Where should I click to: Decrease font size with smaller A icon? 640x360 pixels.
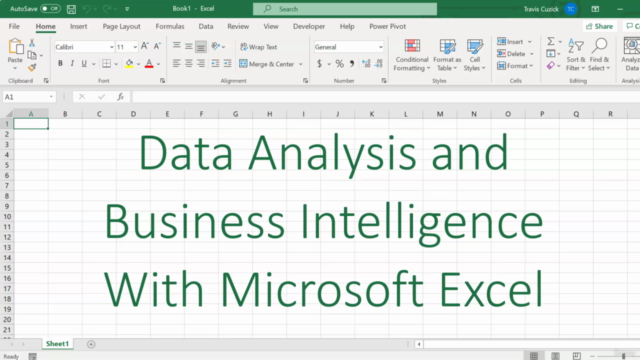point(157,47)
